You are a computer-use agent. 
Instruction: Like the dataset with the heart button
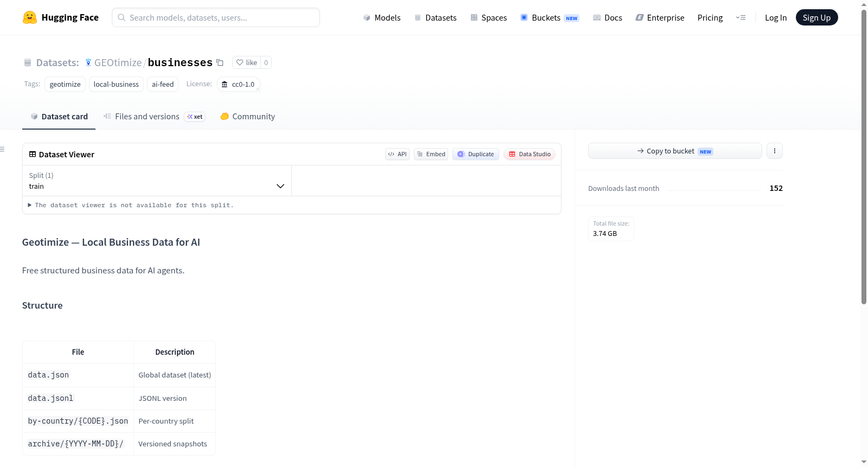[246, 62]
